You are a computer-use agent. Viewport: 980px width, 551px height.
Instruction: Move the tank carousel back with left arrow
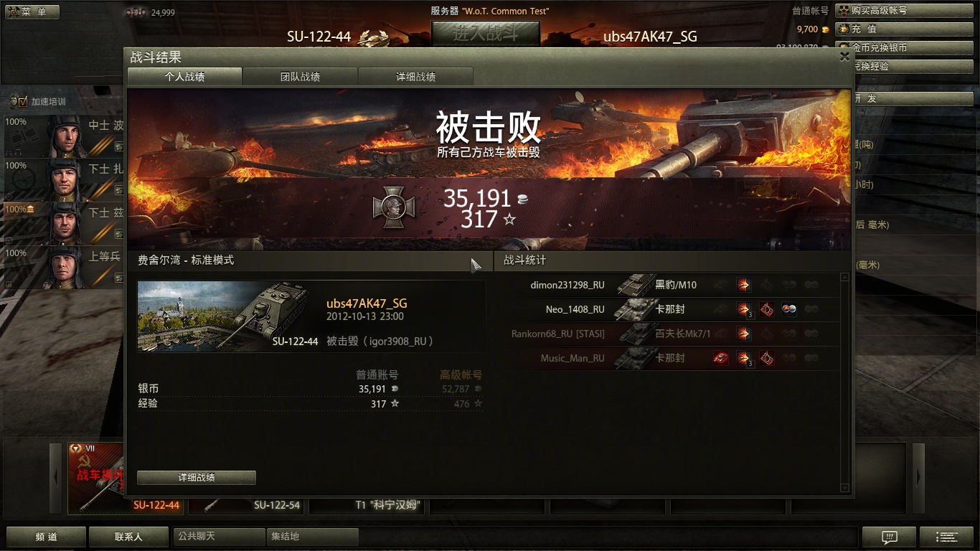[x=56, y=477]
